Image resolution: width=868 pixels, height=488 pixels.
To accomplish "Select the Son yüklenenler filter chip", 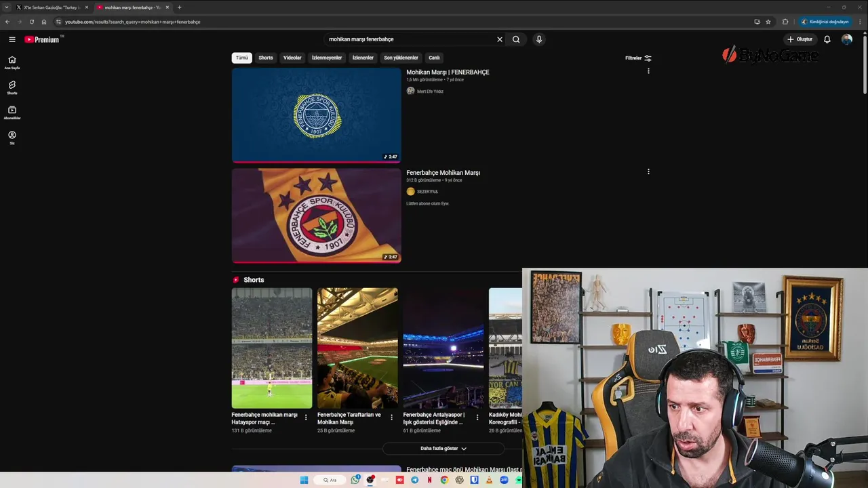I will (x=401, y=58).
